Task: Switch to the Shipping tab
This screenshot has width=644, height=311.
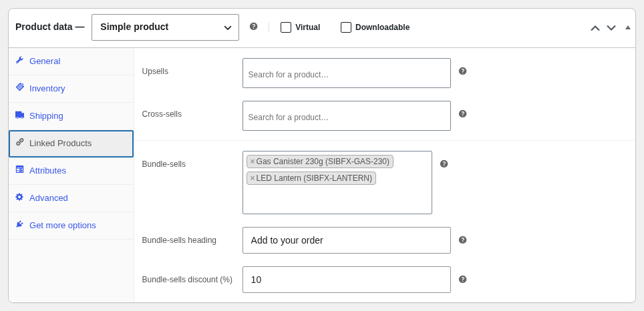Action: point(71,116)
